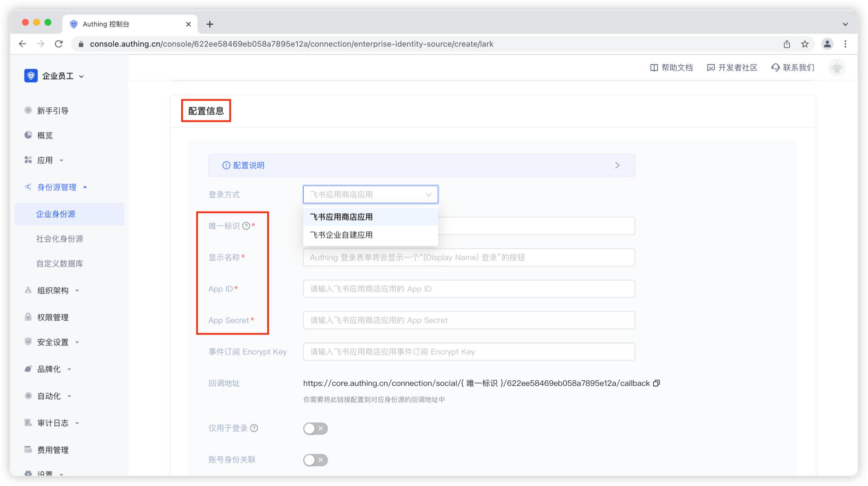The image size is (868, 486).
Task: Open the 开发者社区 link
Action: click(x=732, y=68)
